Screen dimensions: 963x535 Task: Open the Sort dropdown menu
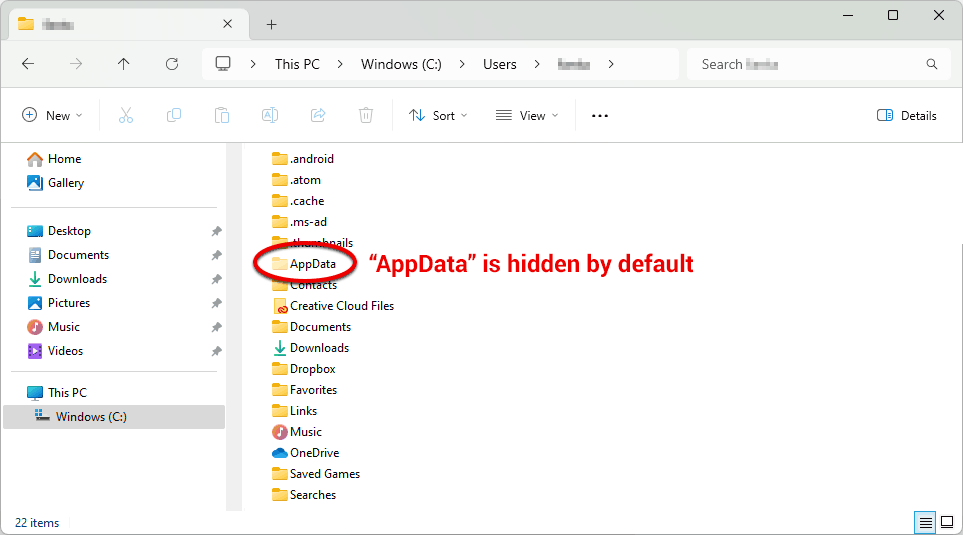click(438, 116)
